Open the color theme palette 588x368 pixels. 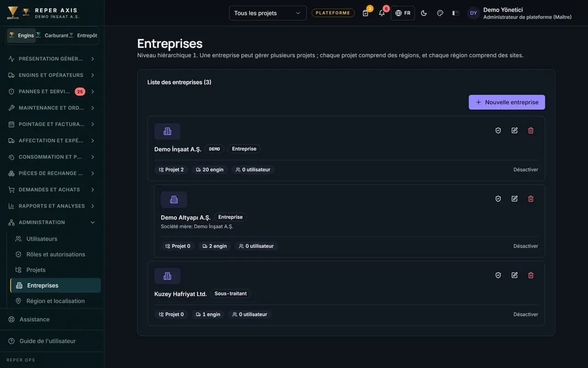tap(440, 13)
